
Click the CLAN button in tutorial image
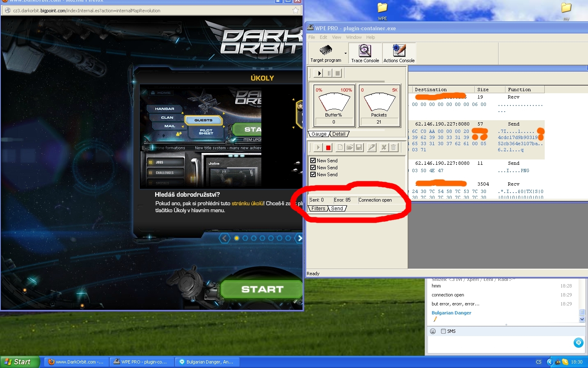pos(167,117)
